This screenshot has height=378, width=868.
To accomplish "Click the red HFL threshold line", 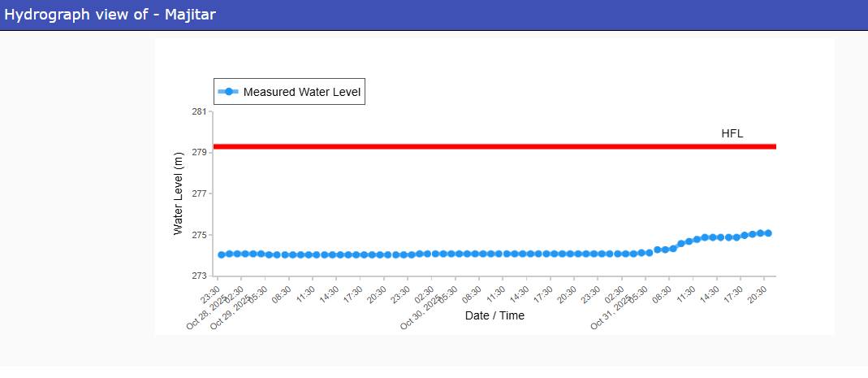I will pos(494,146).
